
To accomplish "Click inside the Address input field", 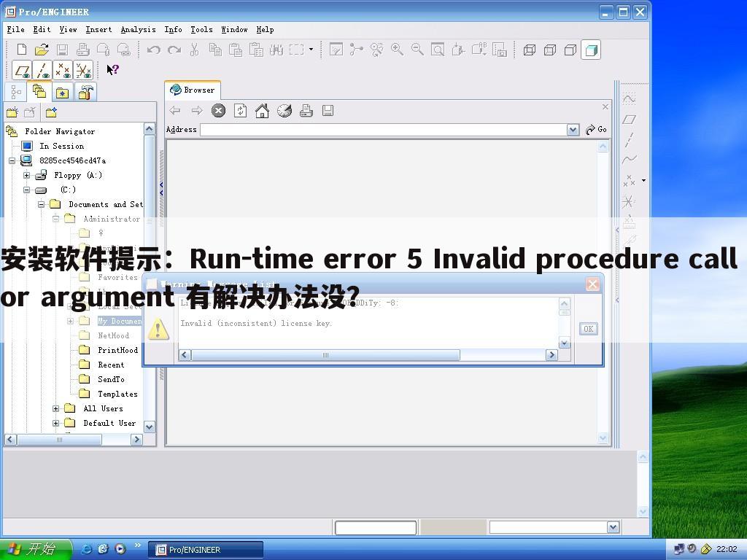I will [x=384, y=130].
